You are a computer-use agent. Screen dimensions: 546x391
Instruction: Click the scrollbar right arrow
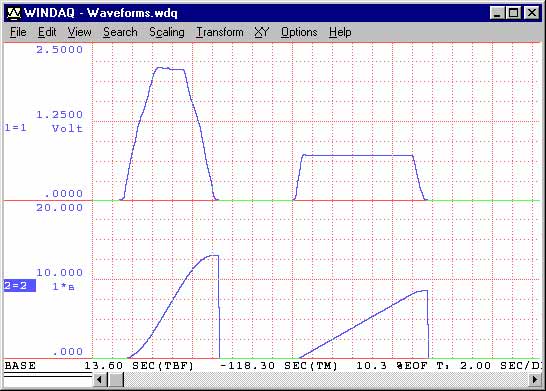535,379
